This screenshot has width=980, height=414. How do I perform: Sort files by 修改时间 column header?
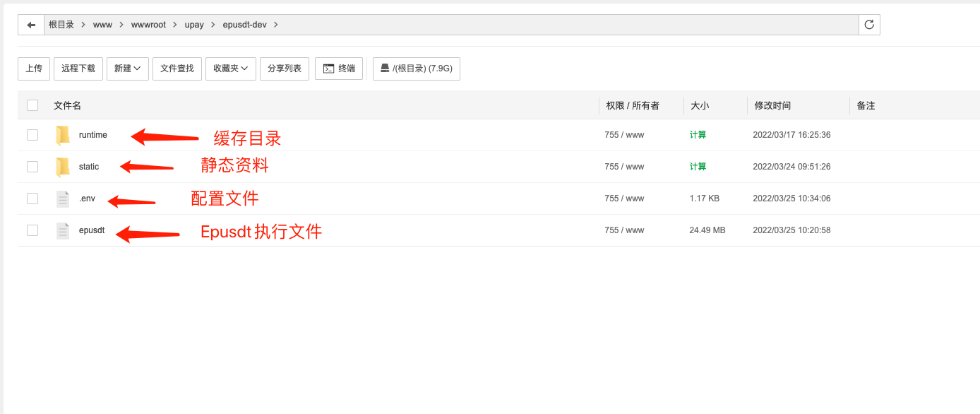(x=772, y=105)
